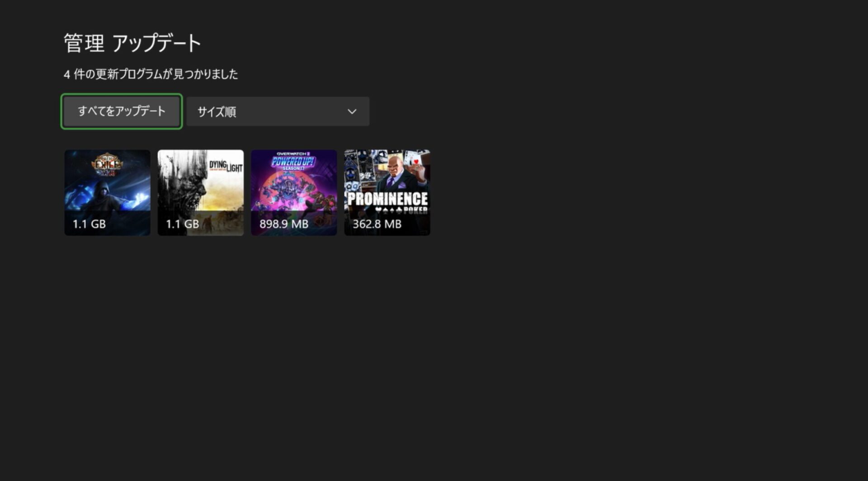Expand the sort order chevron arrow
This screenshot has width=868, height=481.
tap(352, 112)
